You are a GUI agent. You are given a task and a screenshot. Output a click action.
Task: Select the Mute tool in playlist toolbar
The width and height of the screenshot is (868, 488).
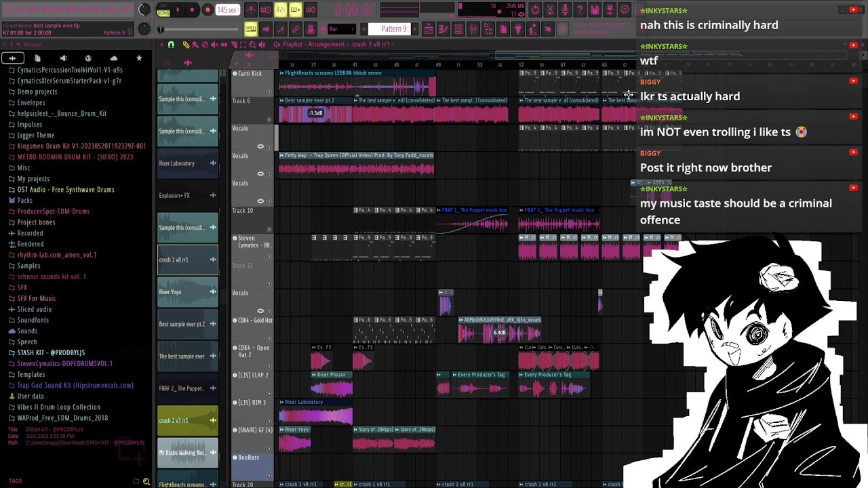(x=214, y=45)
